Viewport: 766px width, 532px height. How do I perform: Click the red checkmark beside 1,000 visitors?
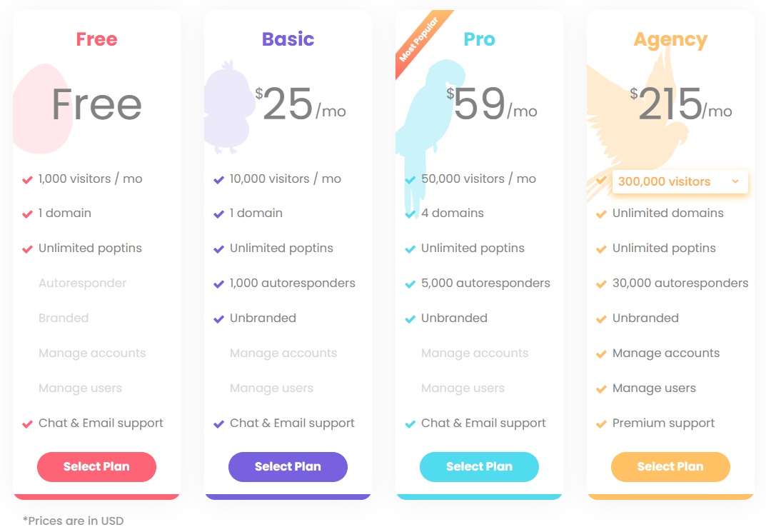tap(28, 179)
